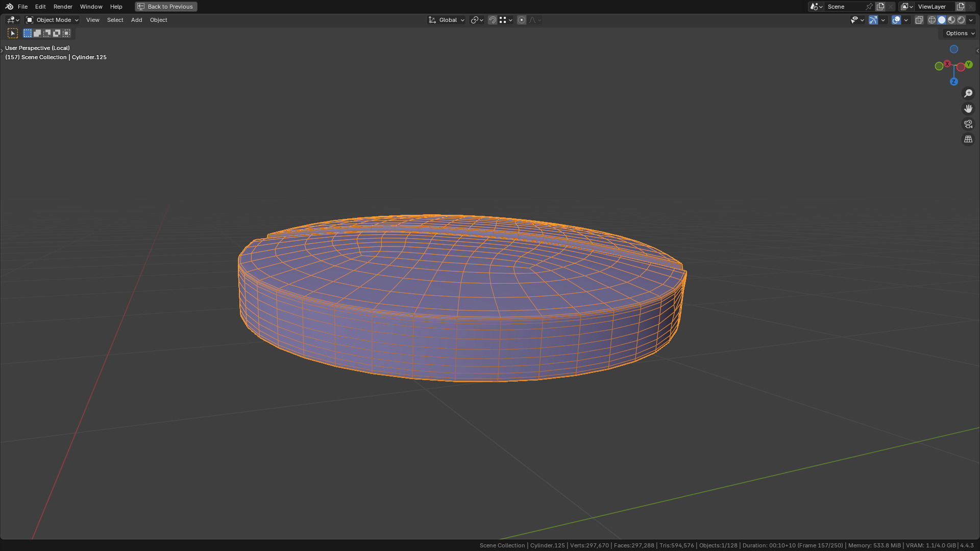980x551 pixels.
Task: Click the X axis on navigation gizmo
Action: (x=947, y=64)
